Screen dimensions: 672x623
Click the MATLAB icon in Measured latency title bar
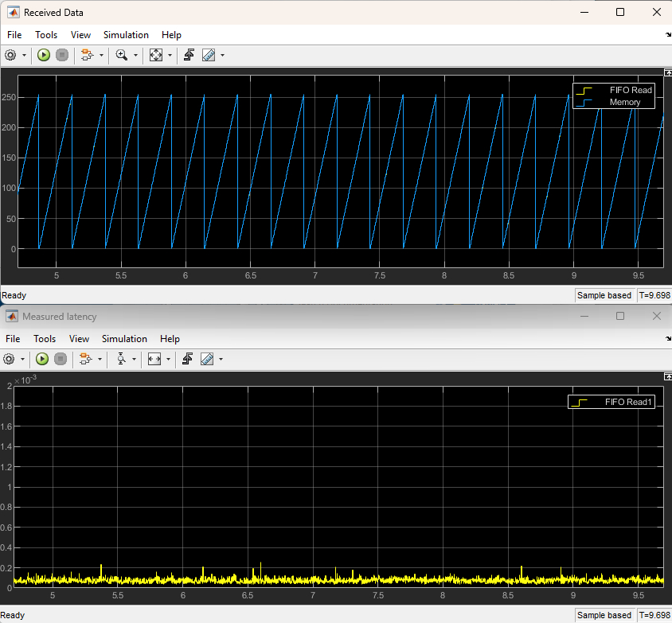click(x=12, y=317)
